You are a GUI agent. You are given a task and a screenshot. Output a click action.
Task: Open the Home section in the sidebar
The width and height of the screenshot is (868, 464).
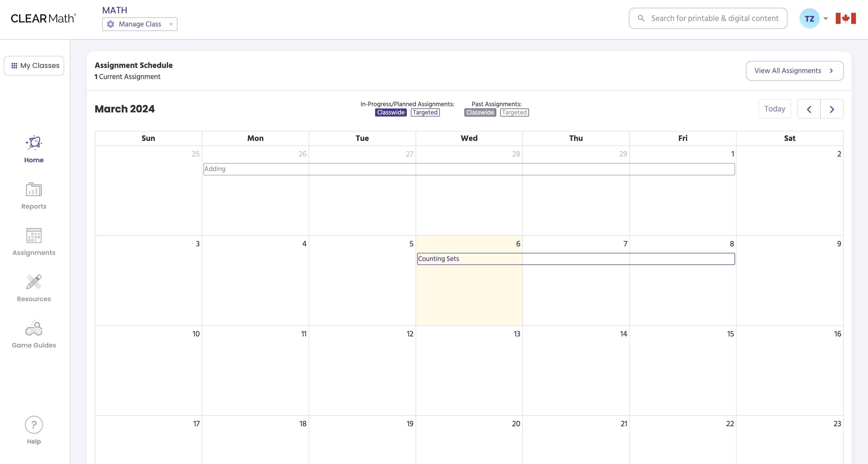[33, 150]
